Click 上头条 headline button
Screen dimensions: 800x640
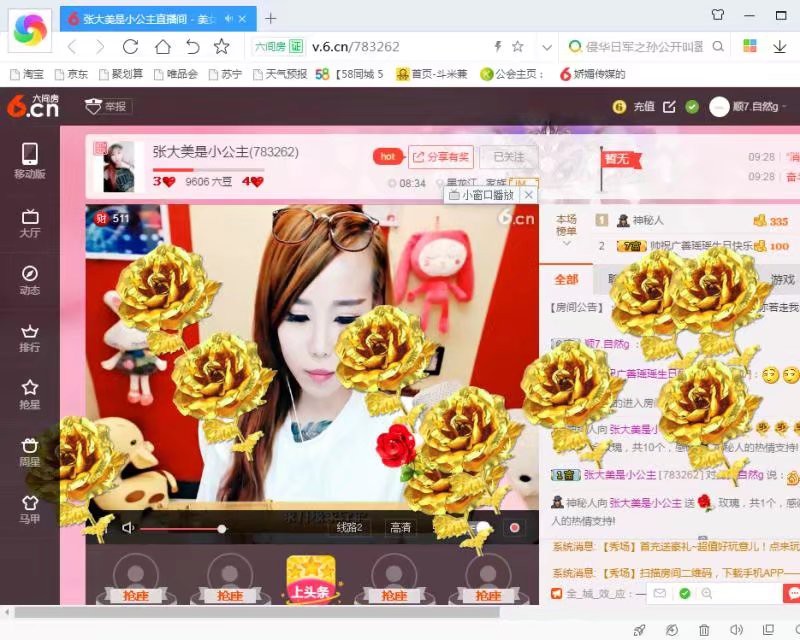(x=310, y=579)
